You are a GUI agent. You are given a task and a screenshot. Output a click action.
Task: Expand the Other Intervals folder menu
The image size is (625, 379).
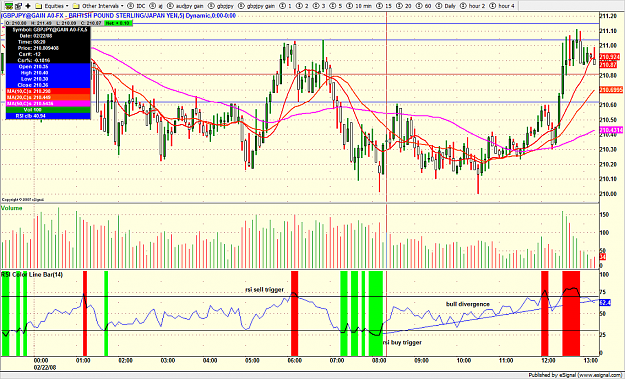(x=98, y=6)
